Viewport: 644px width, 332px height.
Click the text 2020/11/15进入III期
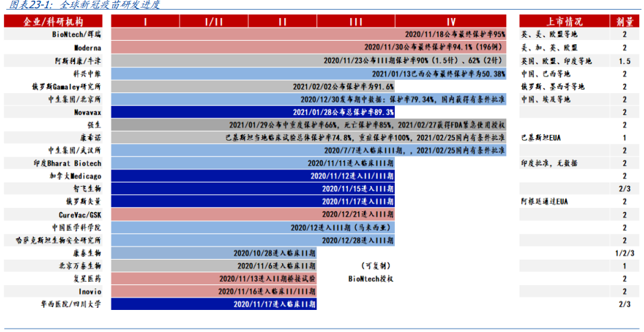click(x=358, y=189)
